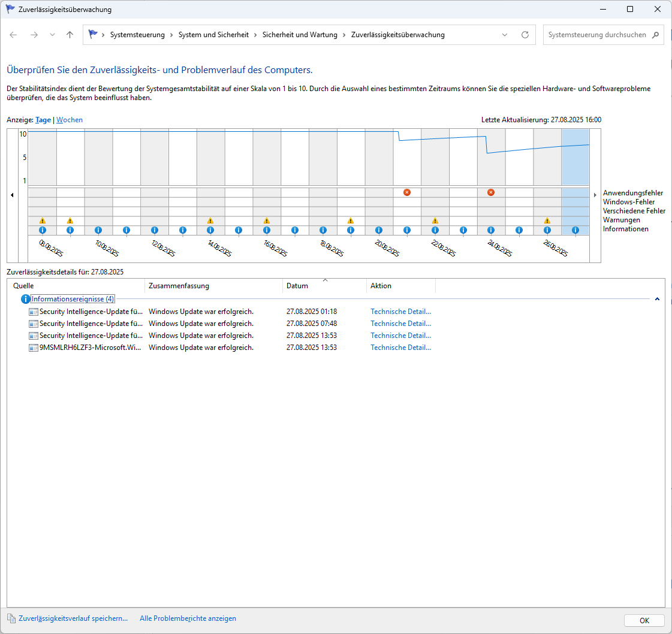
Task: Open the chevron before Systemsteuerung in the breadcrumb
Action: (x=103, y=35)
